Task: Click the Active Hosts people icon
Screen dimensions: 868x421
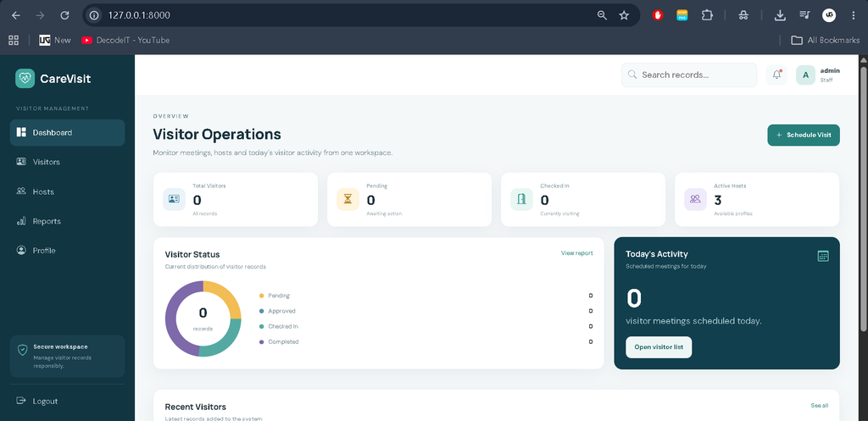Action: (695, 199)
